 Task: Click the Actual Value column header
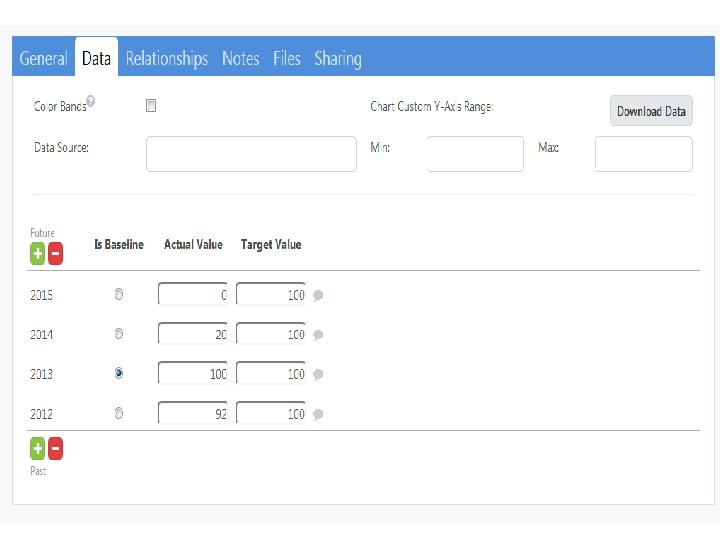coord(193,244)
